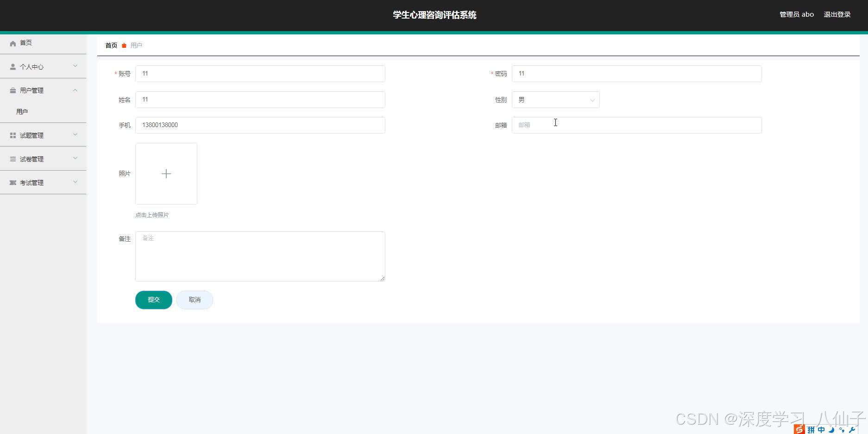Click the 试卷管理 list icon
Viewport: 868px width, 434px height.
point(13,159)
